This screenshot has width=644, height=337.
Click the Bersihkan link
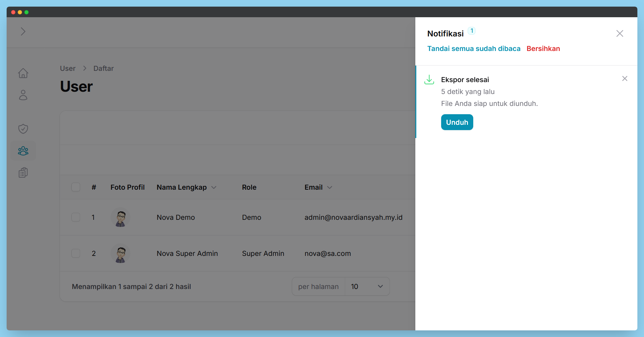(543, 49)
